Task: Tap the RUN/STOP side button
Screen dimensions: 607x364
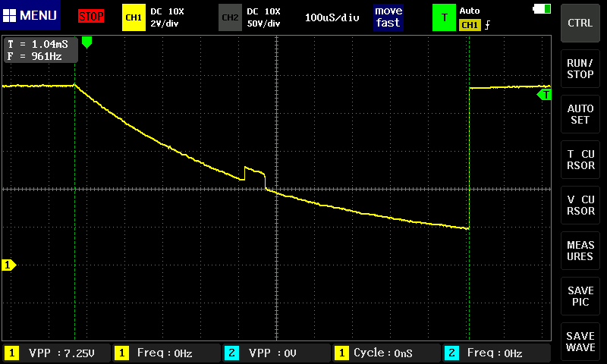Action: [x=580, y=68]
